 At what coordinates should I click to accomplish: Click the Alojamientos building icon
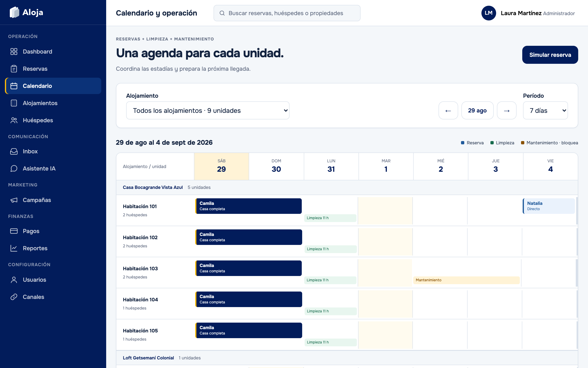(x=14, y=103)
